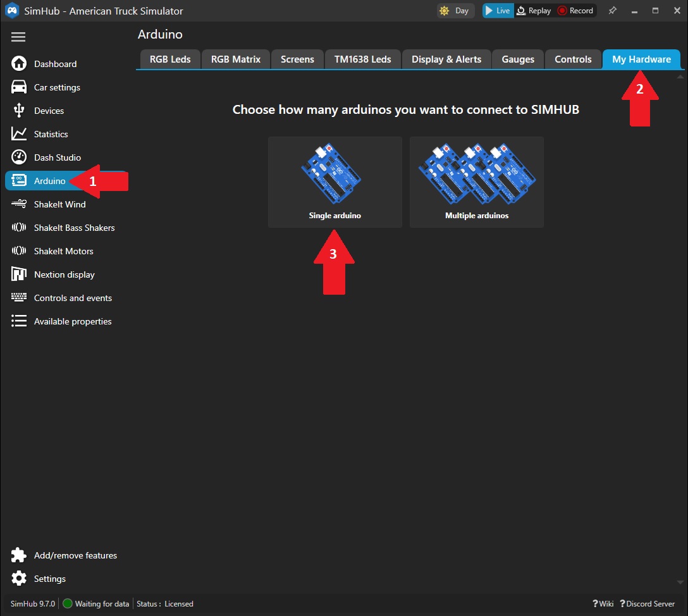Click the ShakeIt Wind icon
The height and width of the screenshot is (616, 688).
[x=19, y=204]
